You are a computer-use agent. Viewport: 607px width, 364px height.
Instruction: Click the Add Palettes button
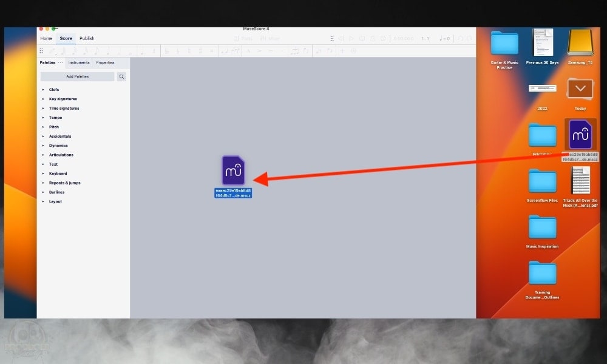78,76
